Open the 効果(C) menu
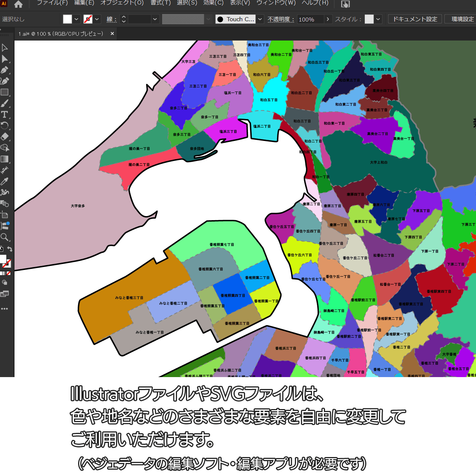Image resolution: width=476 pixels, height=476 pixels. (x=213, y=3)
